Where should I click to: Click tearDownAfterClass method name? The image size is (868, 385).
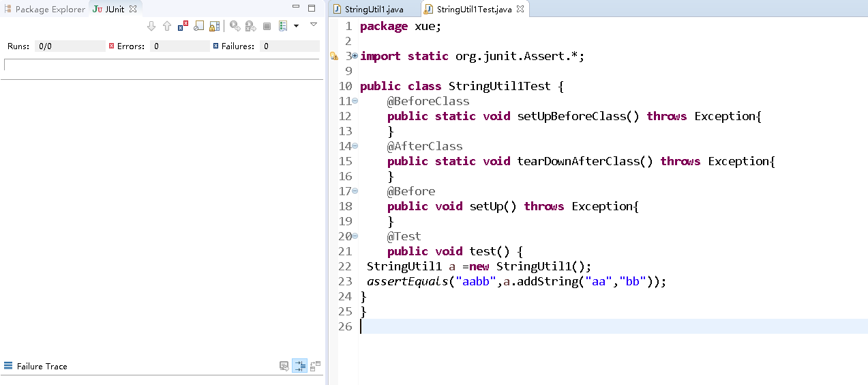(578, 161)
